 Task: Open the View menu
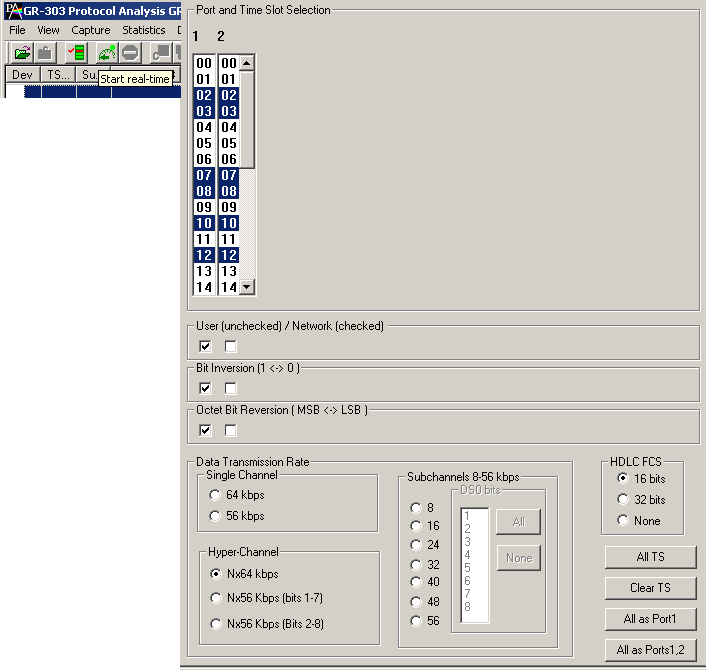coord(48,30)
